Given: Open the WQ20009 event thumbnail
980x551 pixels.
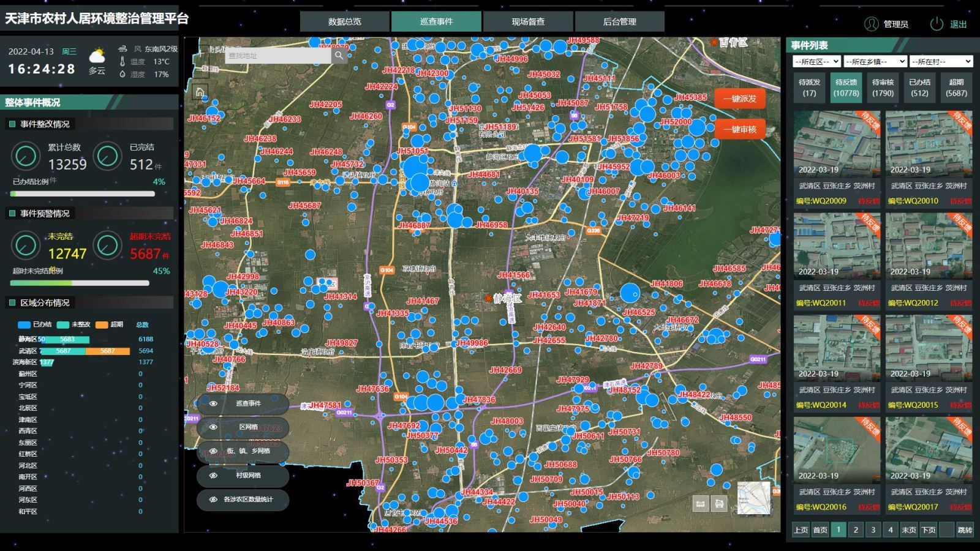Looking at the screenshot, I should [837, 144].
